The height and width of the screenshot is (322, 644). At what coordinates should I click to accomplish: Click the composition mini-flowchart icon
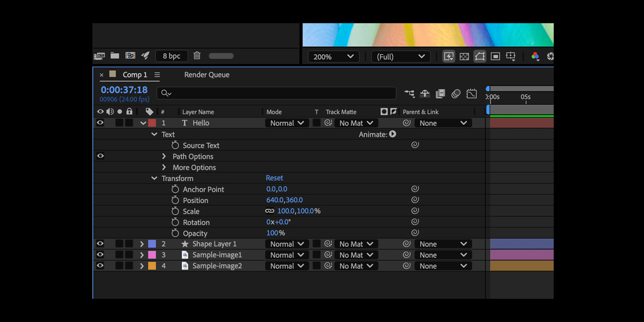click(409, 94)
